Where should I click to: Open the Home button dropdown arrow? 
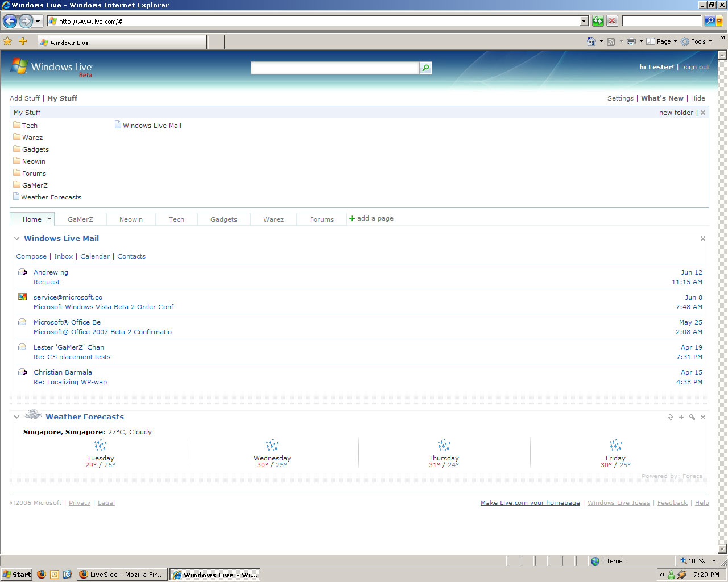pyautogui.click(x=601, y=41)
